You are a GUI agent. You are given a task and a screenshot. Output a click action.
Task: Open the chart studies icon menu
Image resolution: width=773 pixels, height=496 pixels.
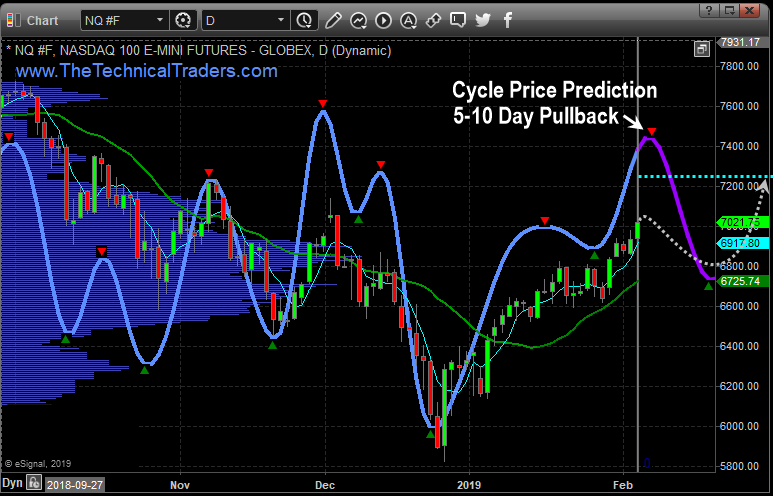click(358, 20)
